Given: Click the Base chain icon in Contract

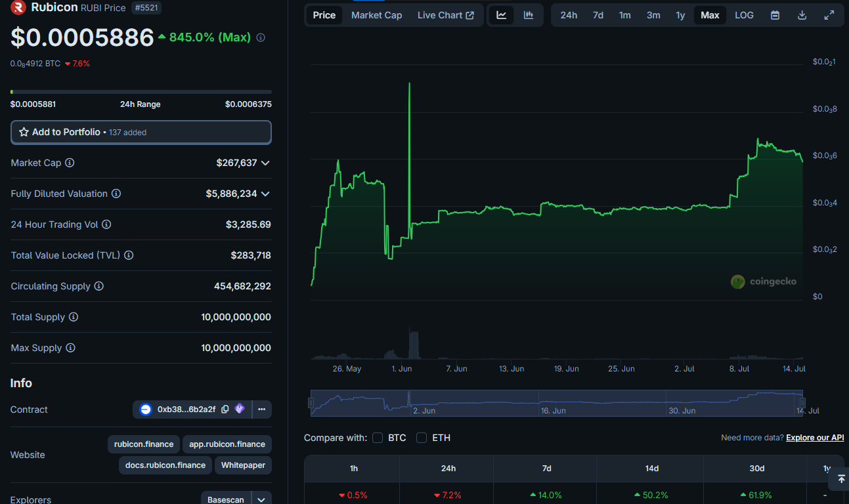Looking at the screenshot, I should pyautogui.click(x=146, y=409).
